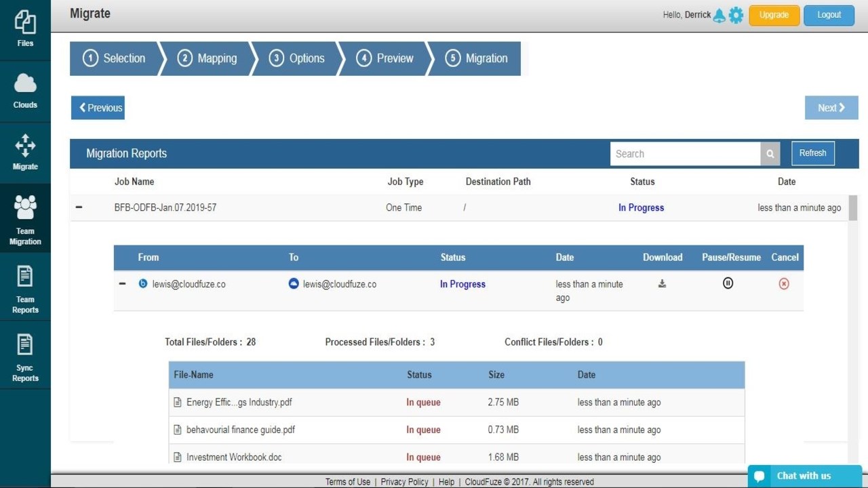Go to step 4 Preview
868x488 pixels.
click(385, 58)
